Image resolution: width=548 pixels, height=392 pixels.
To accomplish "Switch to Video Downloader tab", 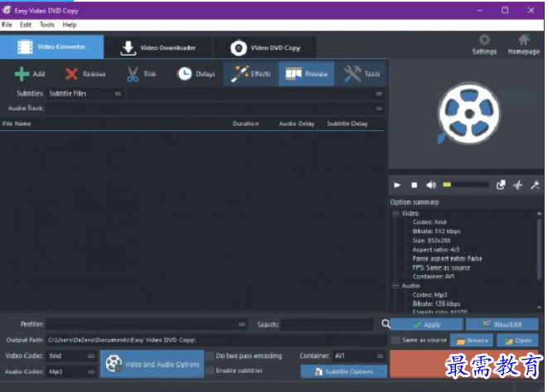I will 158,48.
